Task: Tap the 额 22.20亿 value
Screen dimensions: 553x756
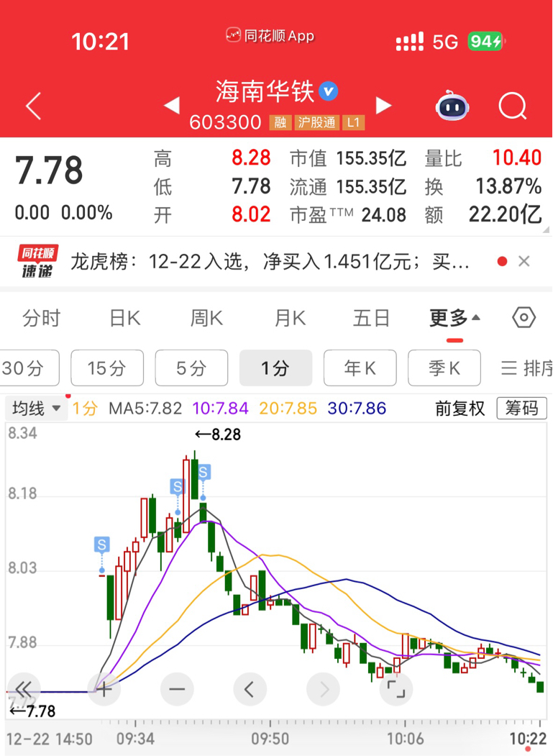Action: 506,214
